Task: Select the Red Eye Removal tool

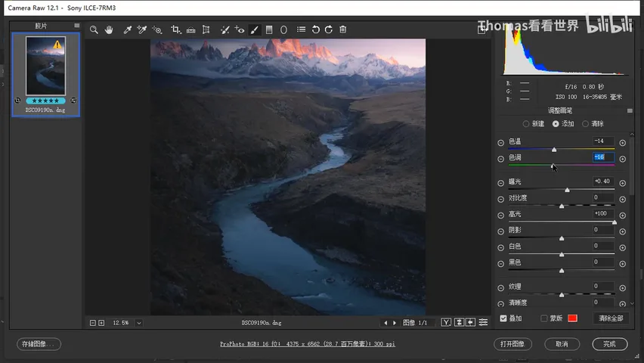Action: point(240,29)
